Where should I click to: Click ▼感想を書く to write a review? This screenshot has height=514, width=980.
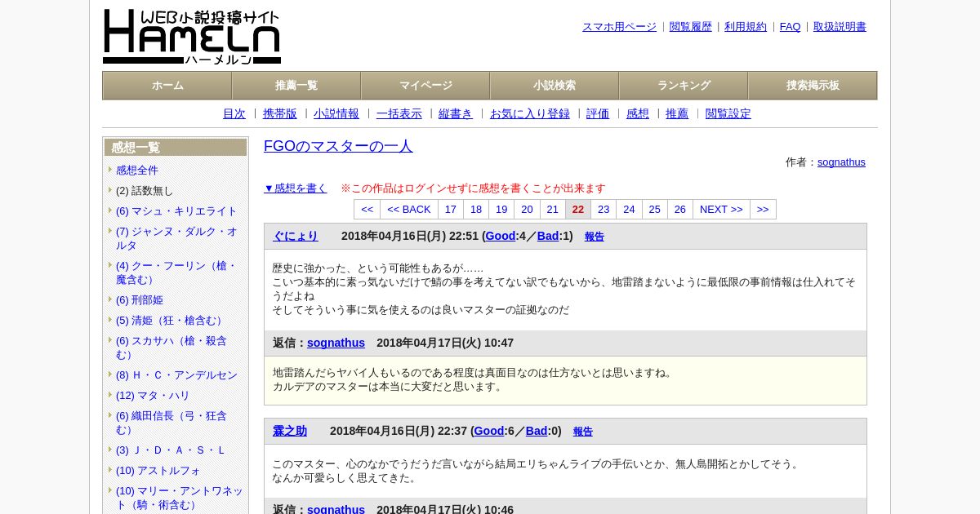296,188
